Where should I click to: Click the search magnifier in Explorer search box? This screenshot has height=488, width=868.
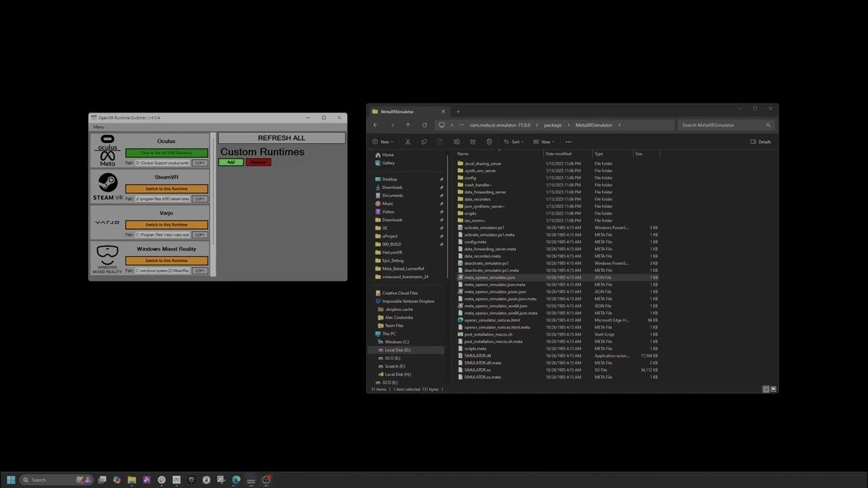(x=768, y=125)
